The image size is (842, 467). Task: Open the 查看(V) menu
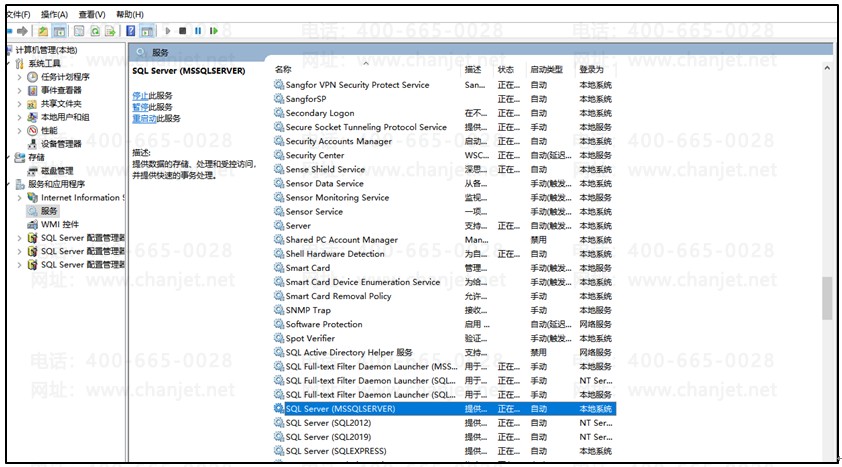click(x=92, y=14)
